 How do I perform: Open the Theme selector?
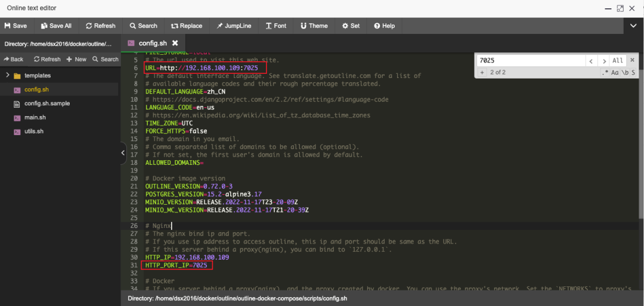point(314,26)
